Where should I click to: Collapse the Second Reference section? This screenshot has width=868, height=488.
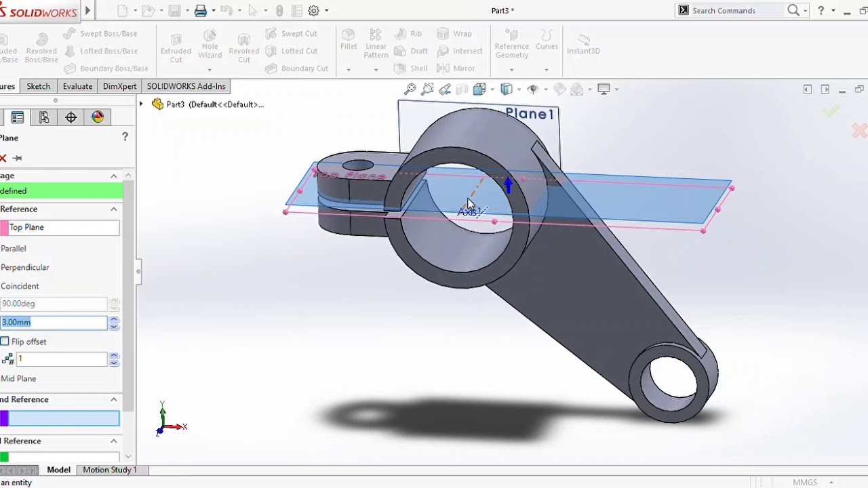114,399
